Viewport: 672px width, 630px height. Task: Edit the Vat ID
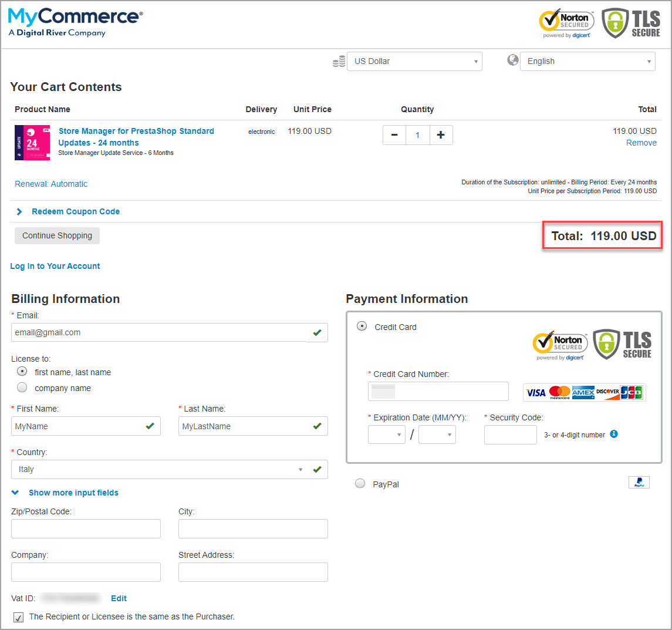(x=119, y=598)
